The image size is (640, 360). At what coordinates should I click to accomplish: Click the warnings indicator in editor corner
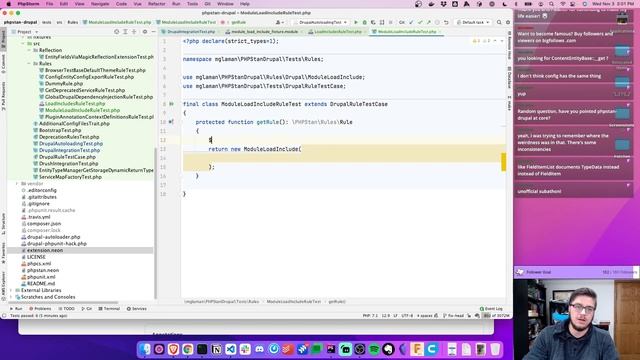tap(481, 41)
